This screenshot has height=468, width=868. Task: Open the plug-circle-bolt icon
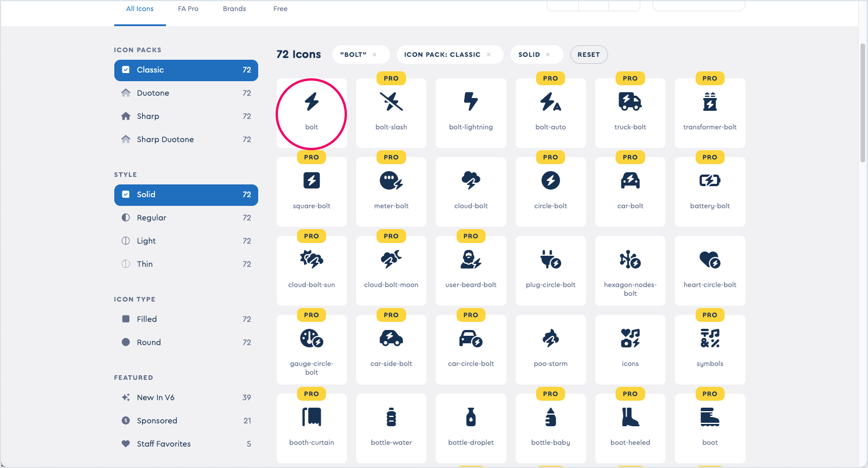(551, 270)
